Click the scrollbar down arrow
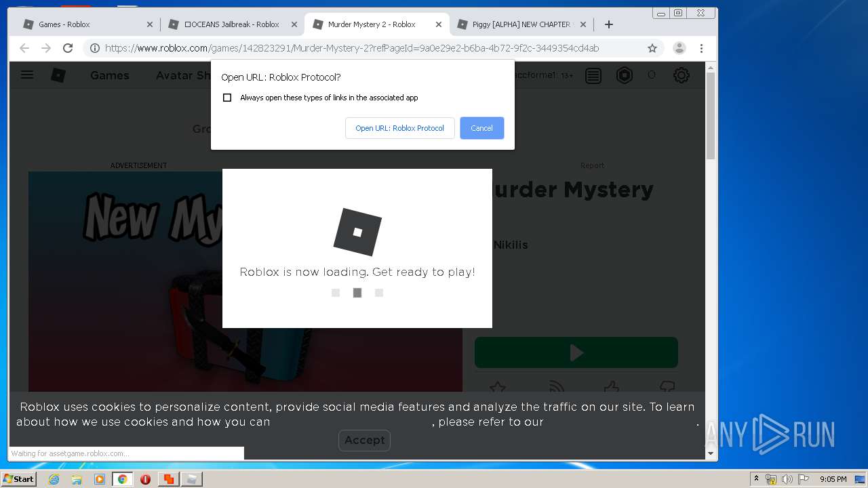The image size is (868, 488). (x=711, y=453)
